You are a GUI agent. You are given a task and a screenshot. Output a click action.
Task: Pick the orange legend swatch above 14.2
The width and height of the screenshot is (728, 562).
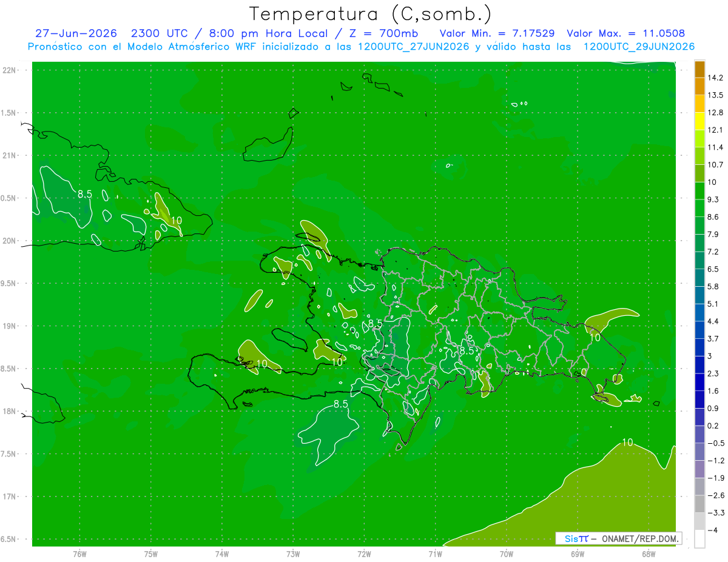tap(699, 69)
